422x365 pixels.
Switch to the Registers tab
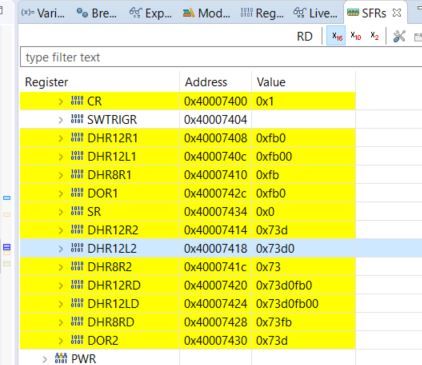tap(262, 13)
